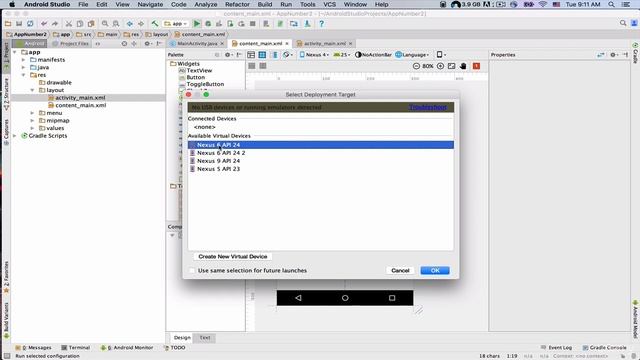
Task: Click the Undo arrow icon
Action: [44, 24]
